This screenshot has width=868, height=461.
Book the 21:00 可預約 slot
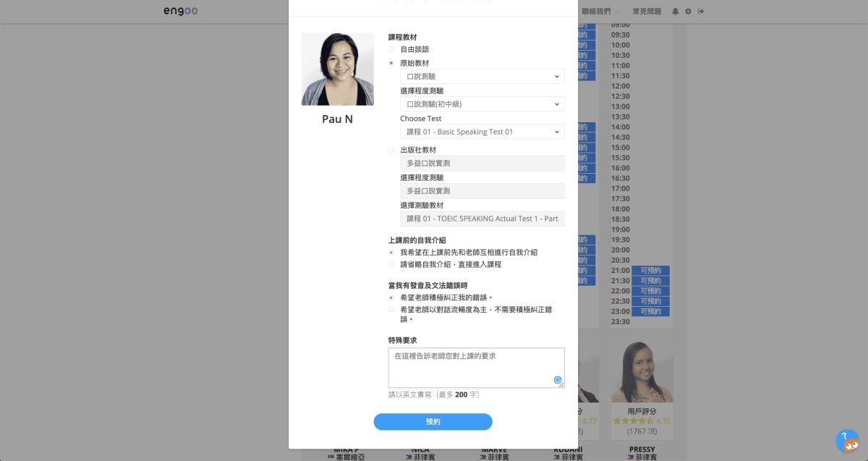coord(650,271)
